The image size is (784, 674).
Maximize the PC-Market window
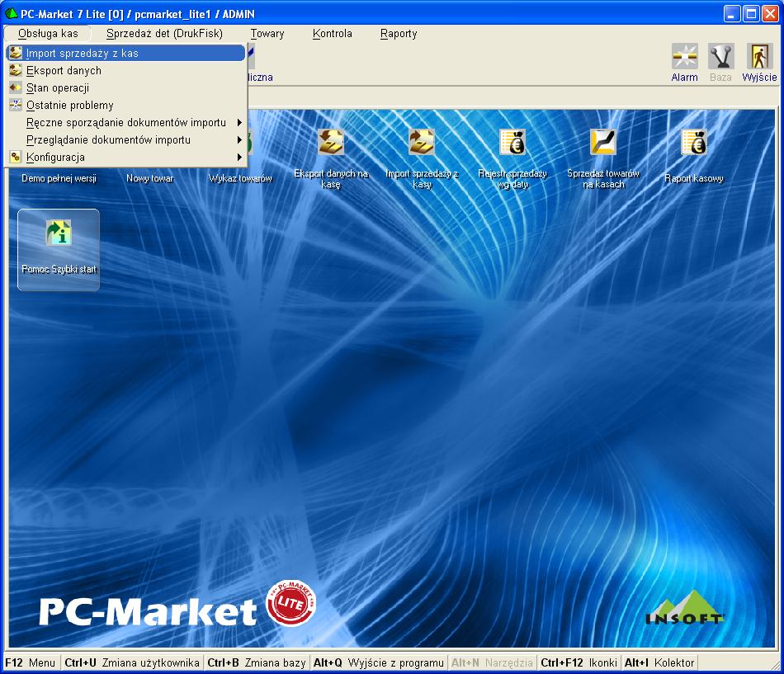751,13
